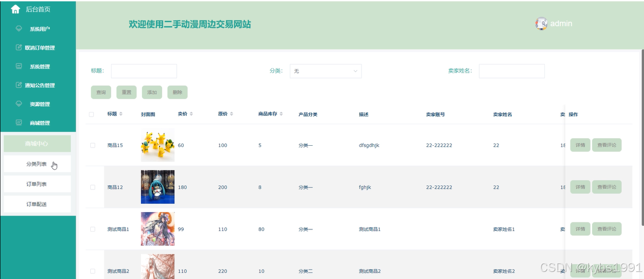
Task: Click seller account 22-222222 in 商品15 row
Action: point(439,145)
